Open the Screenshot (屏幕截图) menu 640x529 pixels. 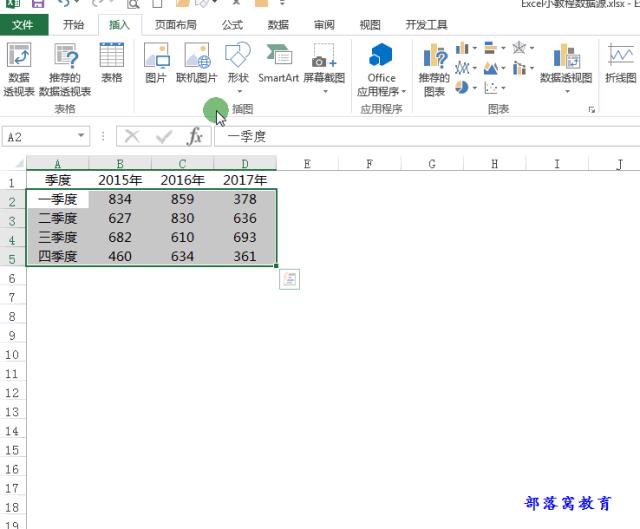click(x=324, y=67)
